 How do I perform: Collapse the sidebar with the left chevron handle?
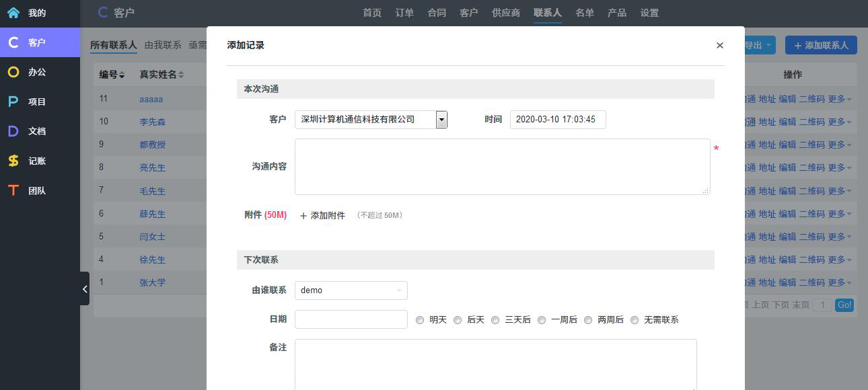(85, 288)
